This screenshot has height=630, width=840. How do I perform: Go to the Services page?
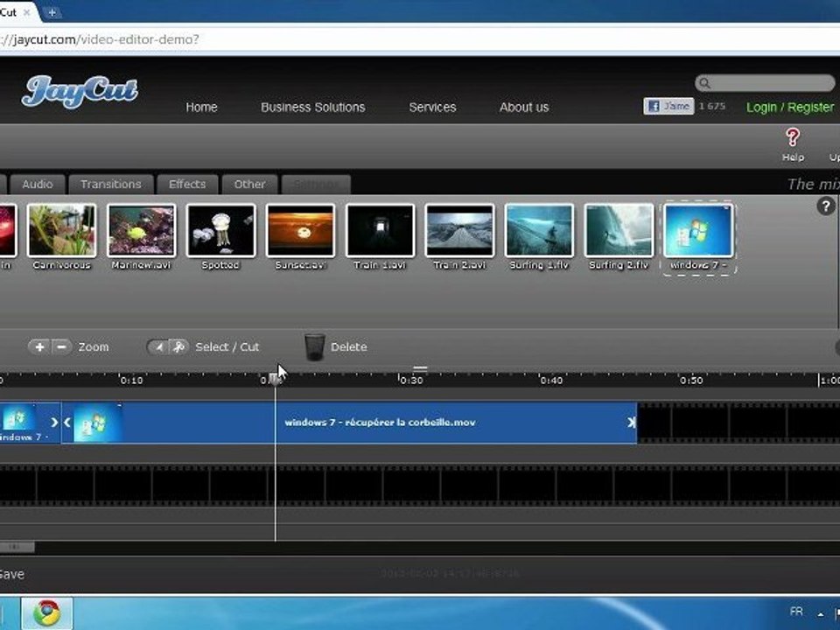pyautogui.click(x=432, y=107)
